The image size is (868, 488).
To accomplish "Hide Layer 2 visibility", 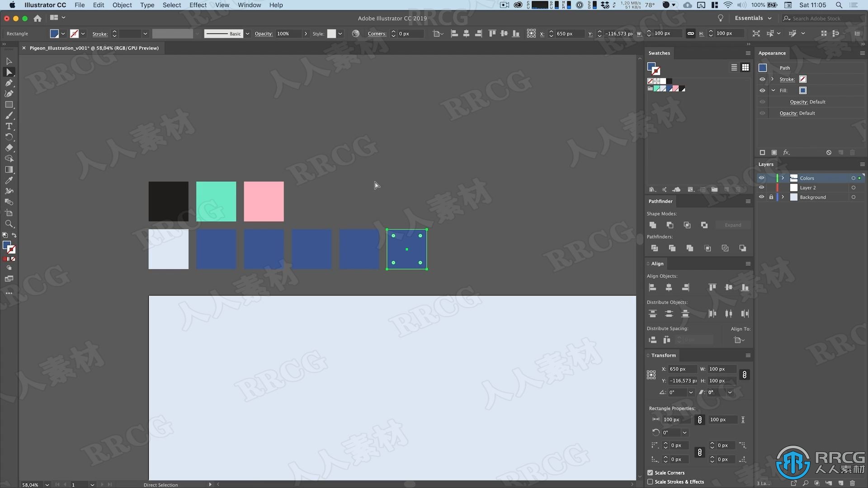I will point(762,188).
